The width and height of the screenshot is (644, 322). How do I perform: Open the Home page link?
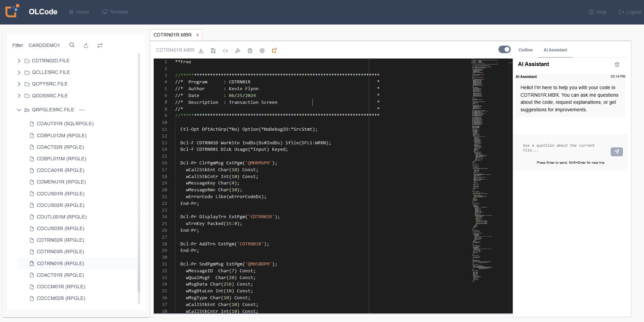(79, 12)
